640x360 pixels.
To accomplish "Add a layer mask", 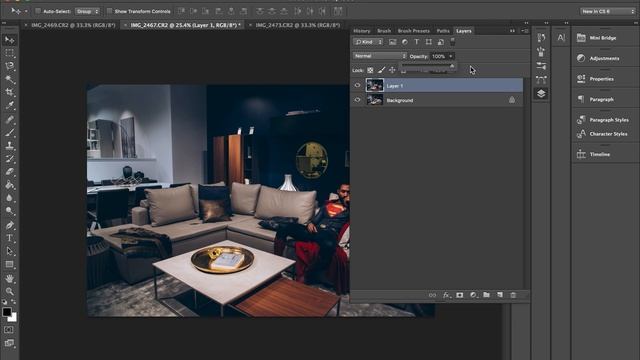I will pyautogui.click(x=460, y=295).
